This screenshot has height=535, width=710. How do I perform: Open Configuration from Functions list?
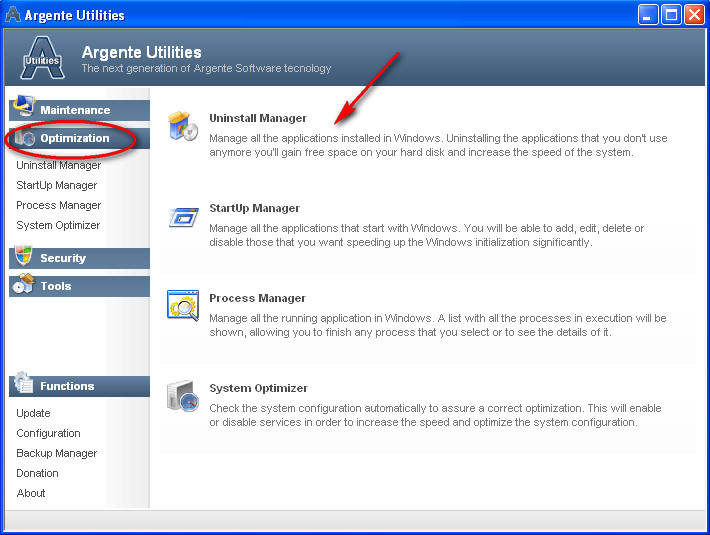[x=48, y=434]
